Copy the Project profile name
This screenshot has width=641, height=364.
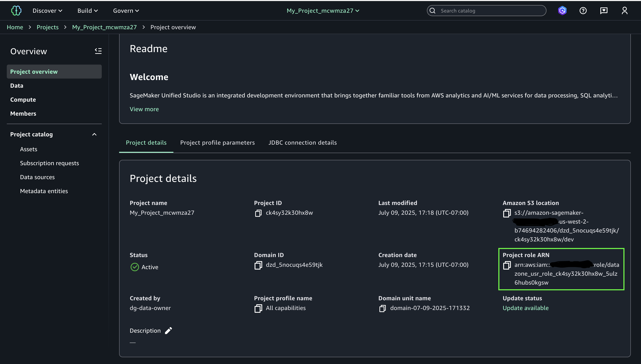258,308
